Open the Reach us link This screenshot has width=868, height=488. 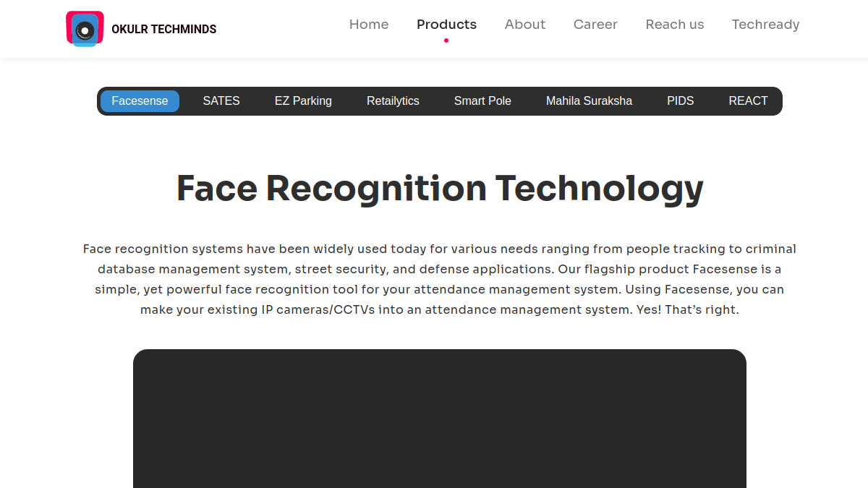tap(675, 25)
